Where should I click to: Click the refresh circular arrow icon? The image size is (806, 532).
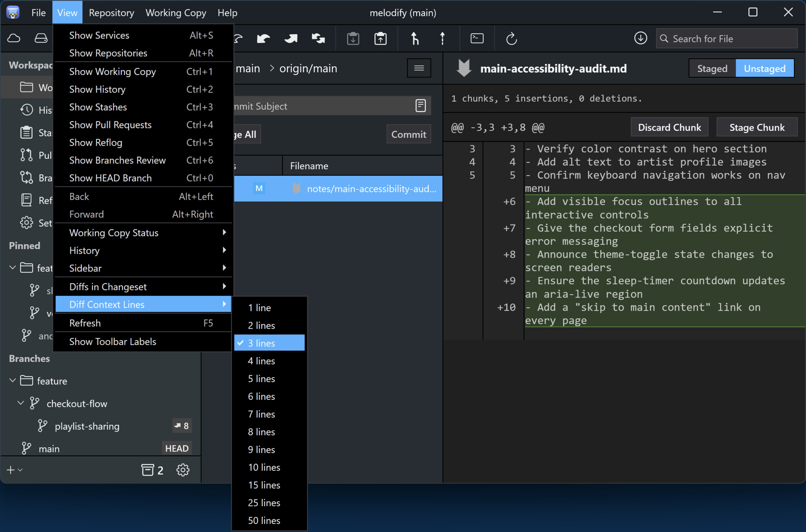pyautogui.click(x=511, y=39)
